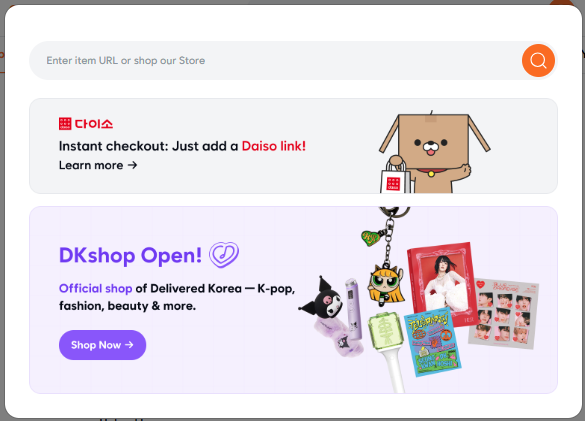Click the Learn more arrow icon
The height and width of the screenshot is (421, 585).
pos(132,165)
